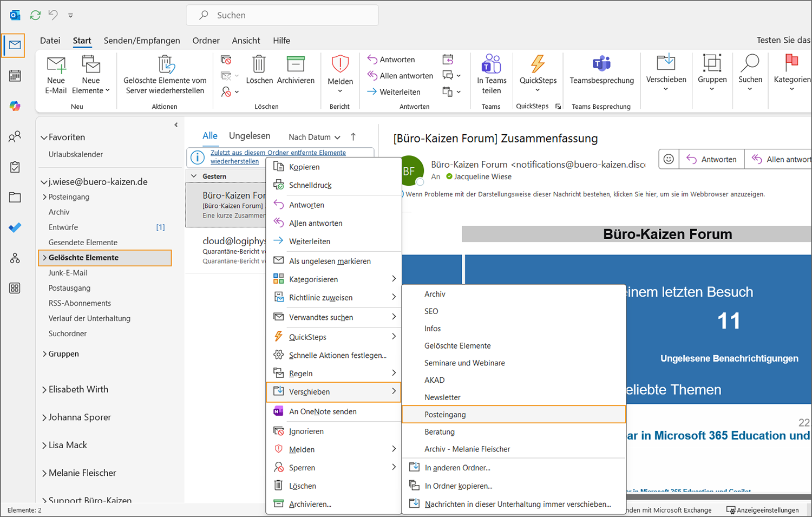Collapse the Gestern group header
812x517 pixels.
pyautogui.click(x=194, y=176)
